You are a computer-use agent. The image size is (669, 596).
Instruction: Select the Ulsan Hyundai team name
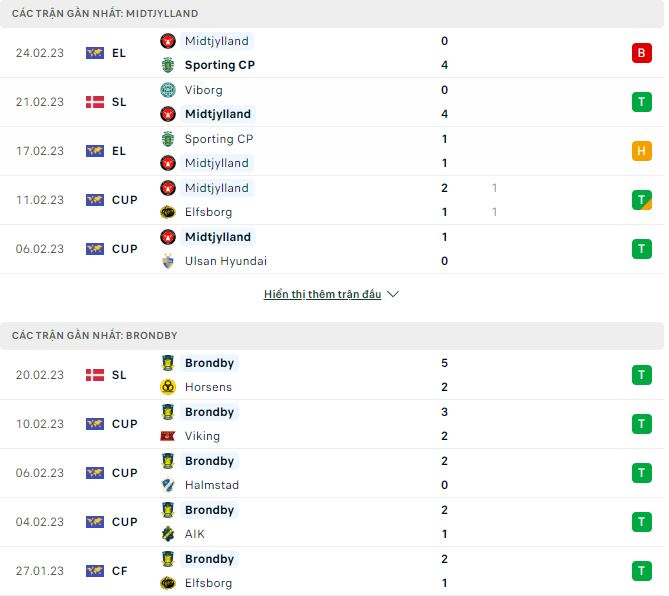tap(226, 261)
